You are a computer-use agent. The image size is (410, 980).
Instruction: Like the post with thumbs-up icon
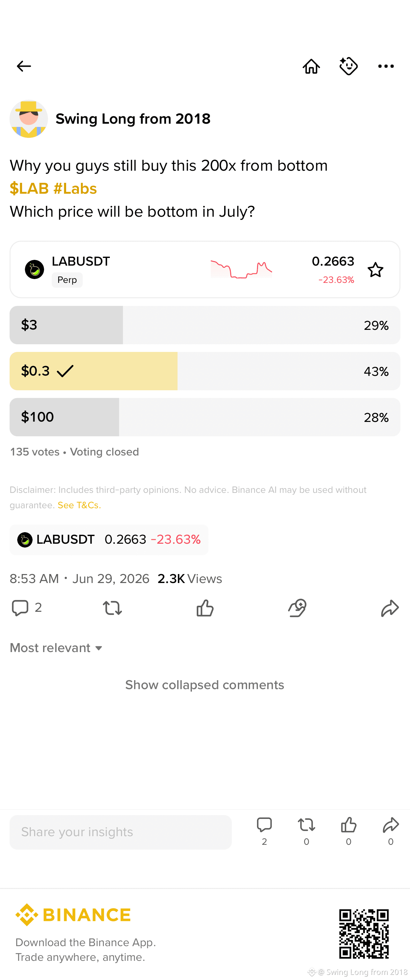pos(205,608)
